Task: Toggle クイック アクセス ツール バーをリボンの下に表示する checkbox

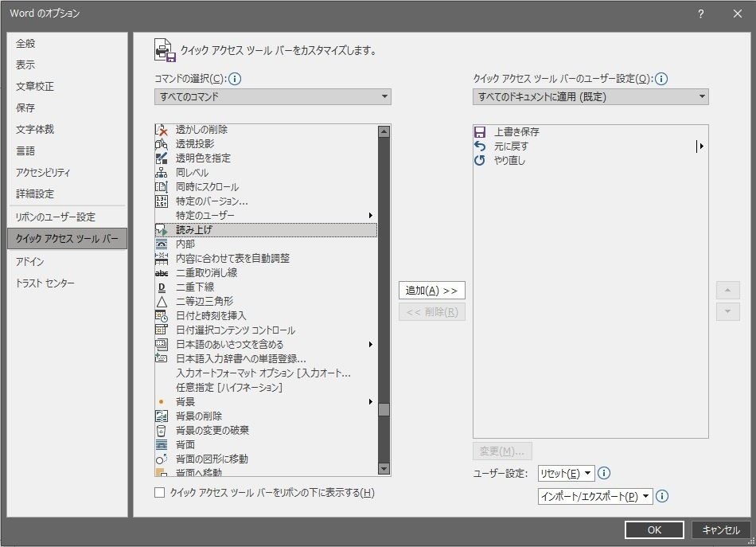Action: click(160, 493)
